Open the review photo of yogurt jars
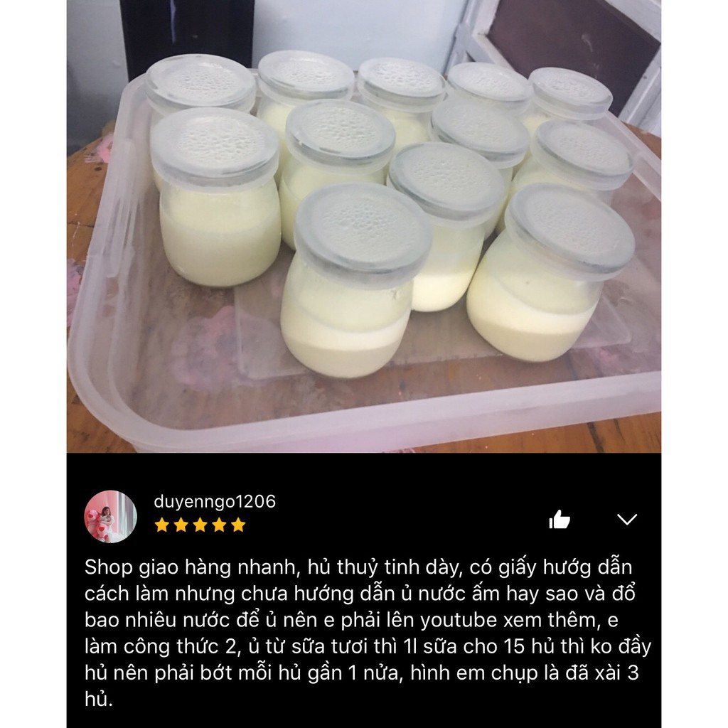 [x=364, y=226]
